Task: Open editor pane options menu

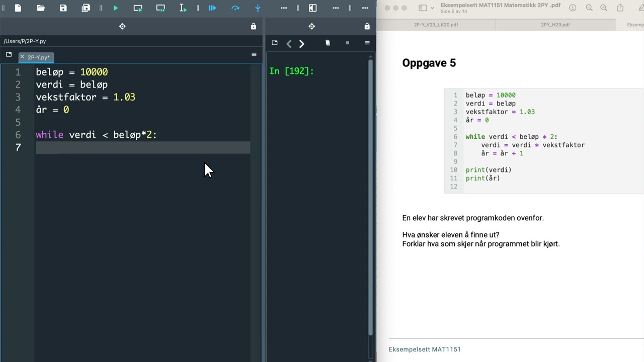Action: click(254, 54)
